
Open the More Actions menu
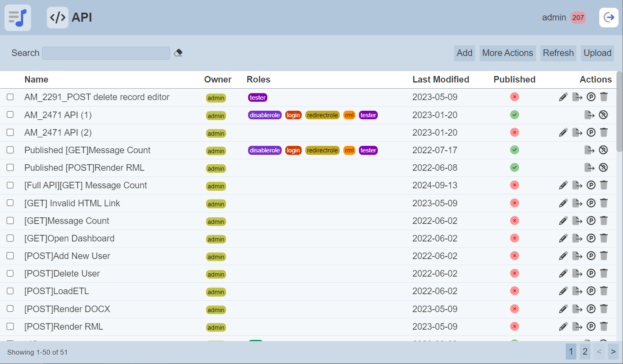point(507,53)
